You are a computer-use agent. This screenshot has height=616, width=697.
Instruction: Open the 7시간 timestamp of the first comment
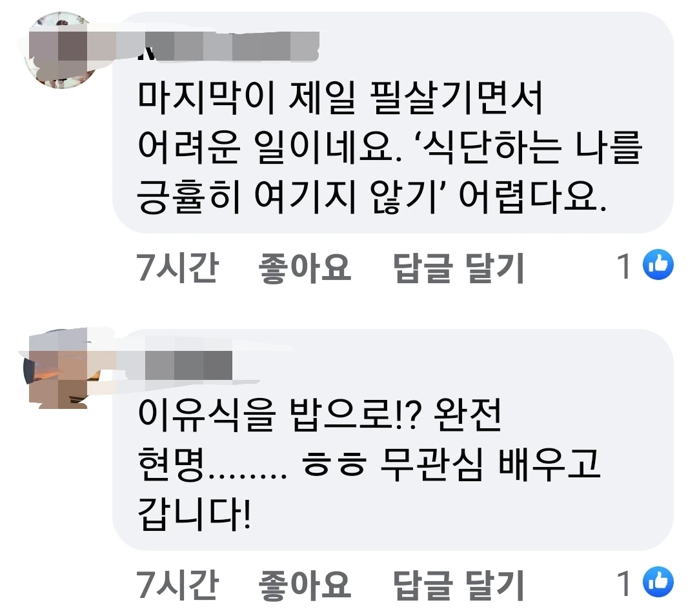[x=177, y=267]
